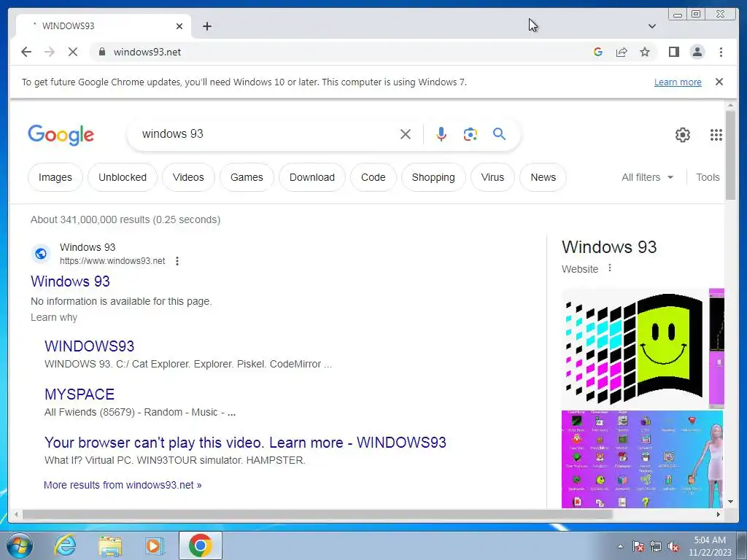
Task: Click the page scroll down arrow
Action: [731, 501]
